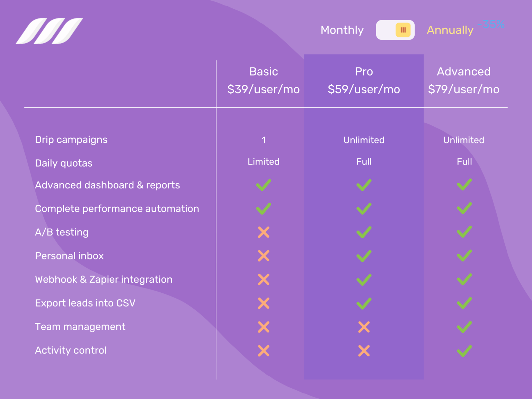Choose the Basic plan header

264,80
